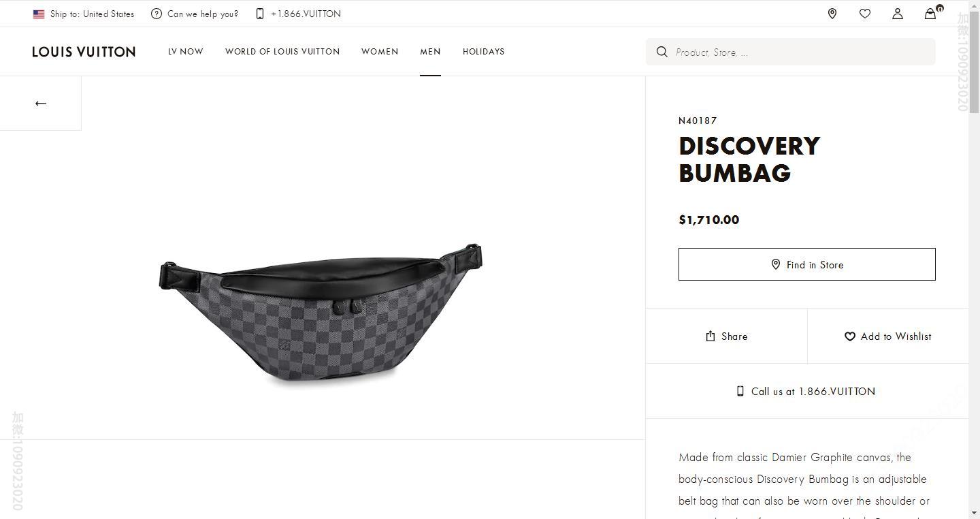
Task: Click the store locator pin icon
Action: tap(832, 14)
